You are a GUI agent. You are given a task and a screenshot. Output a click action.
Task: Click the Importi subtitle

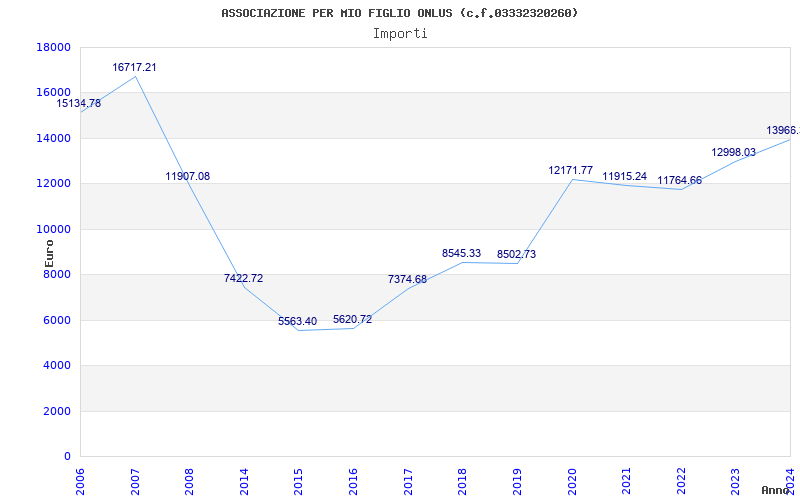click(x=400, y=34)
